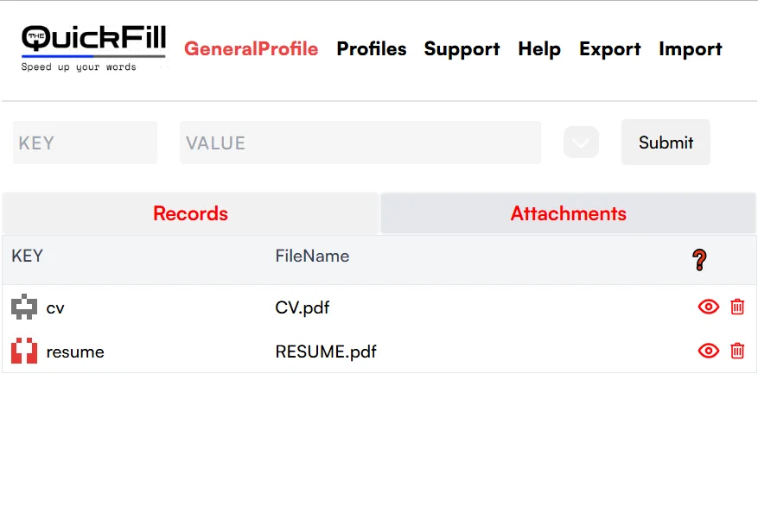Viewport: 758px width, 532px height.
Task: Open the dropdown next to the VALUE field
Action: pyautogui.click(x=581, y=142)
